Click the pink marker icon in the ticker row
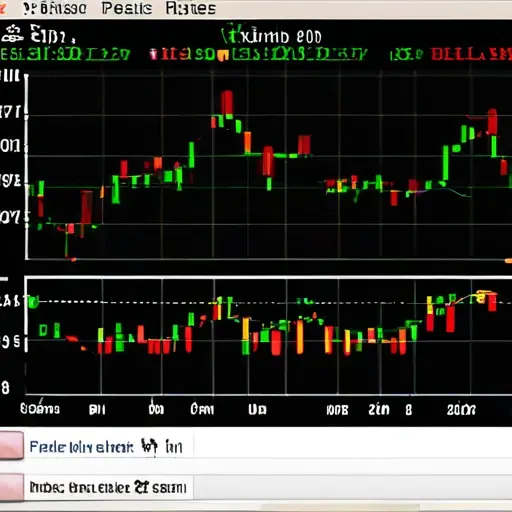The width and height of the screenshot is (512, 512). click(153, 54)
